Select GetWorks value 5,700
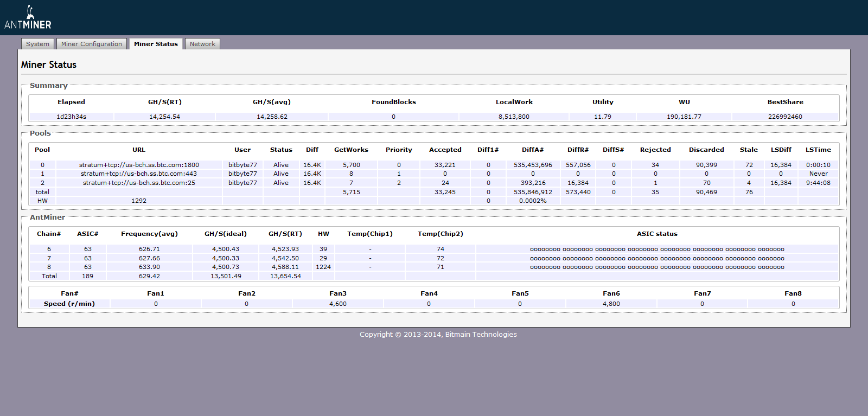This screenshot has height=416, width=868. 351,165
